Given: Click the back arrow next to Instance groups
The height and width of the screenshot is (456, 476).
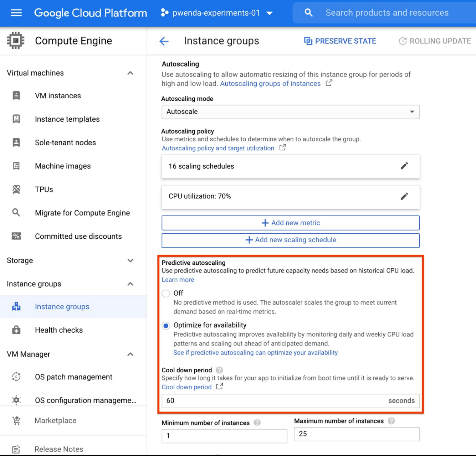Looking at the screenshot, I should pyautogui.click(x=164, y=41).
